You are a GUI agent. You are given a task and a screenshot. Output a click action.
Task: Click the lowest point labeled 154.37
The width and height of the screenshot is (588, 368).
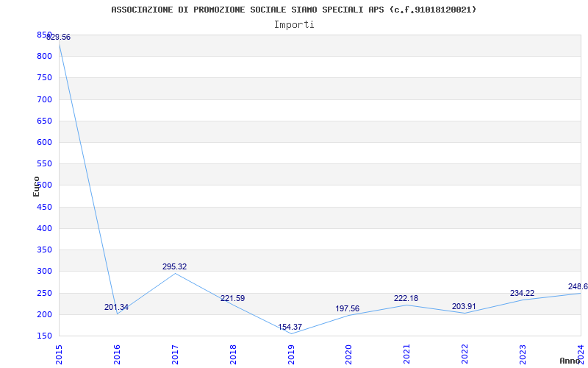[290, 328]
